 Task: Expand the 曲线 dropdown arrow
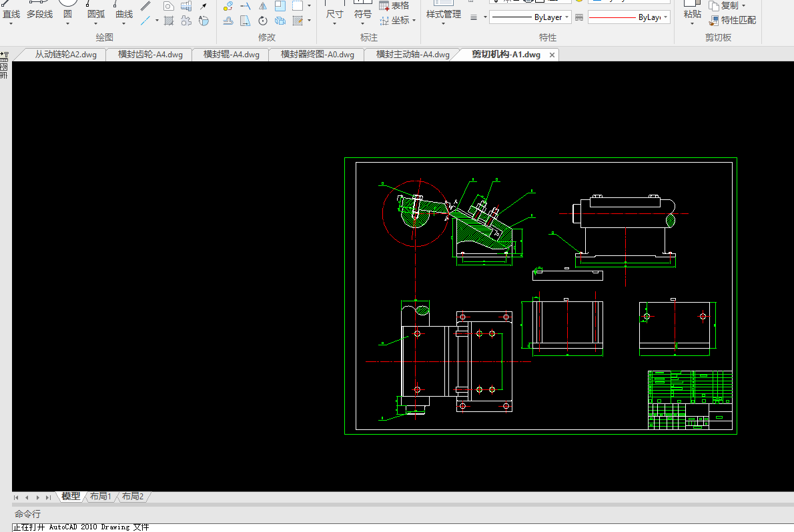click(x=124, y=24)
